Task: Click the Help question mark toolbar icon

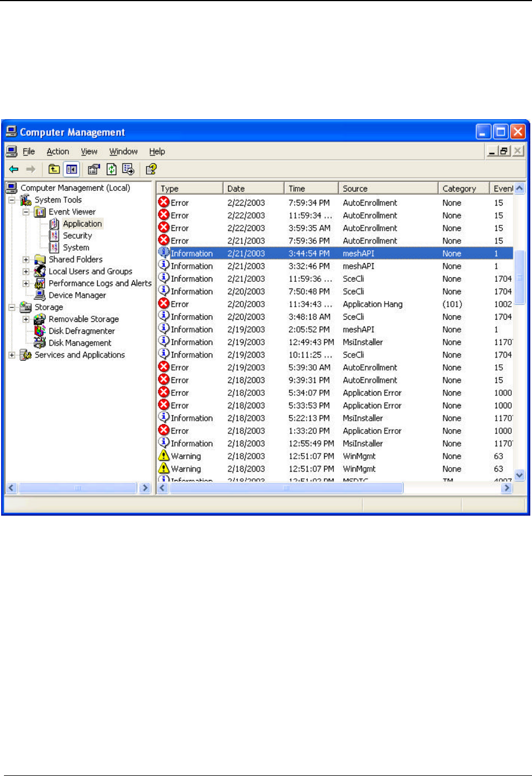Action: click(x=151, y=169)
